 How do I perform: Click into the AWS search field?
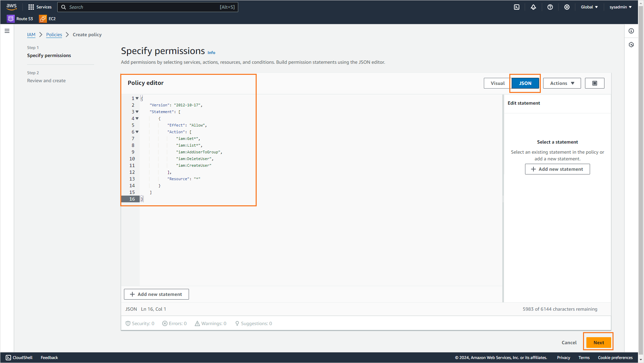coord(147,7)
